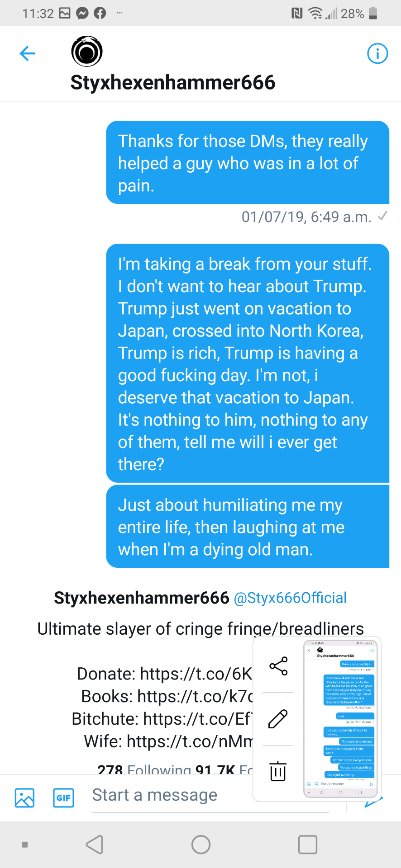Tap the back arrow in header

coord(28,54)
